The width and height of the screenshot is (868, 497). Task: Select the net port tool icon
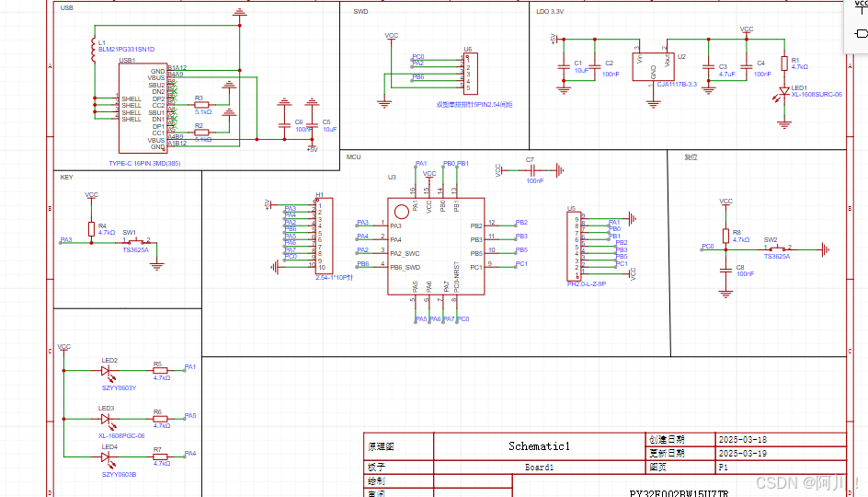pos(862,34)
